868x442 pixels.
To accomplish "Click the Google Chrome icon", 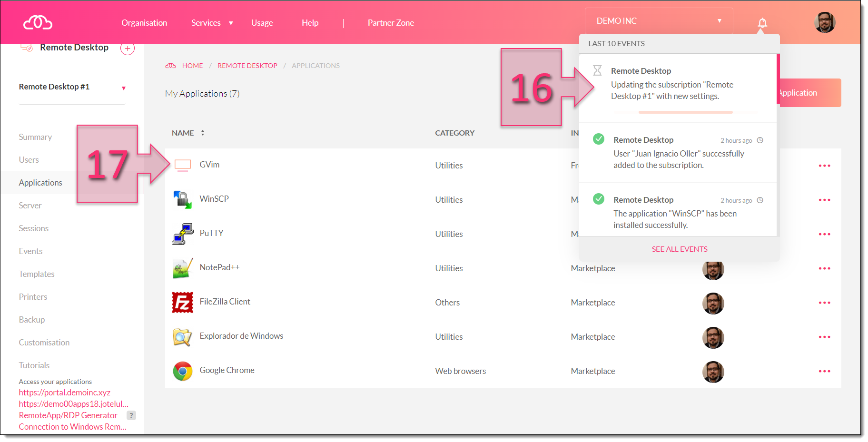I will tap(182, 371).
